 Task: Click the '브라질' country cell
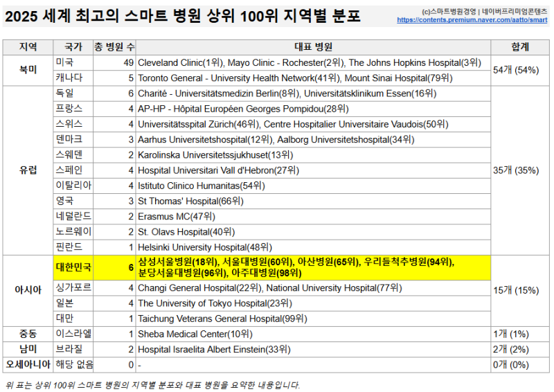73,350
